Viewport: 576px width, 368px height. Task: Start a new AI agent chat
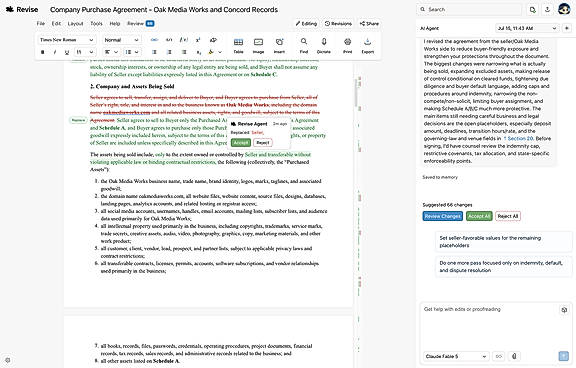pyautogui.click(x=566, y=28)
